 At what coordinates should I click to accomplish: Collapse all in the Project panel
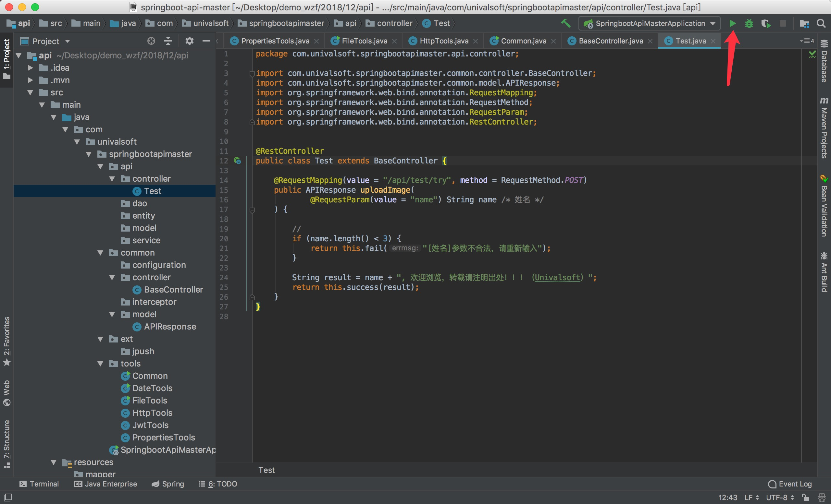click(168, 41)
